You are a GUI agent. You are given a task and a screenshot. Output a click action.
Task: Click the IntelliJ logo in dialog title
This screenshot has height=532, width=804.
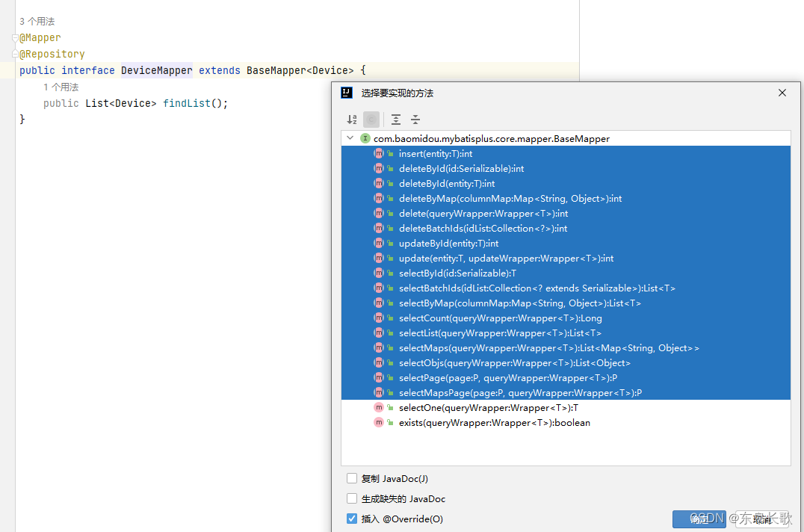tap(347, 93)
